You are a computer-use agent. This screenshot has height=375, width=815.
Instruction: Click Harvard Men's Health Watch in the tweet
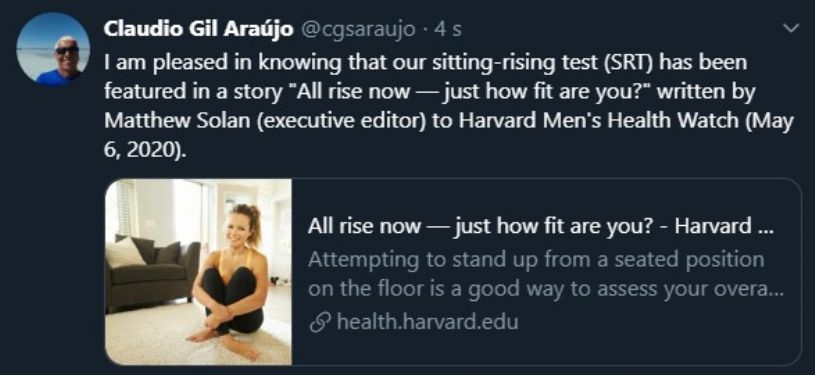[x=597, y=120]
